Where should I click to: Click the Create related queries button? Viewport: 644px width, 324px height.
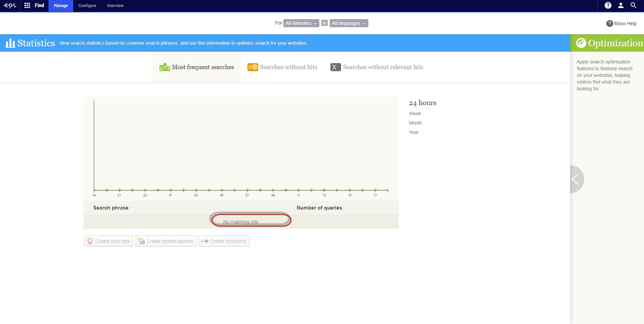[x=166, y=241]
